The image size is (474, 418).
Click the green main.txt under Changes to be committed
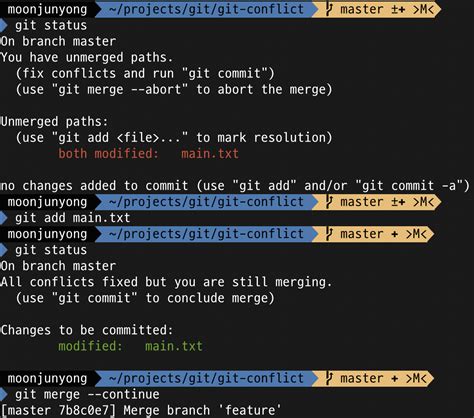174,346
